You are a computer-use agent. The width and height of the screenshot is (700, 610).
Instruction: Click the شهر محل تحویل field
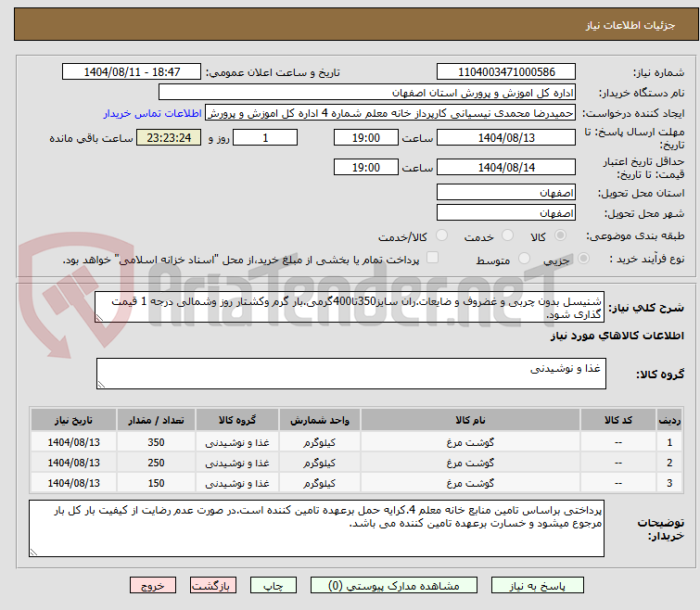[505, 213]
